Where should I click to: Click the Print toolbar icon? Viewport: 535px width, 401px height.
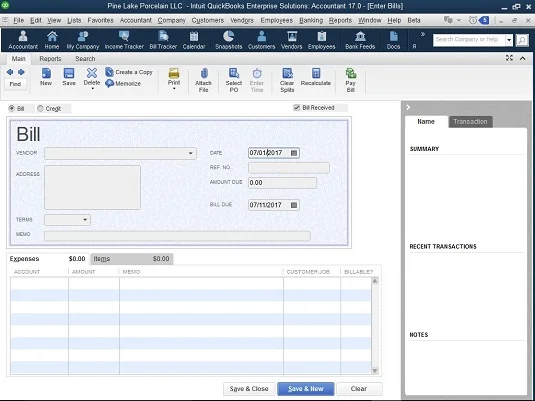tap(174, 76)
